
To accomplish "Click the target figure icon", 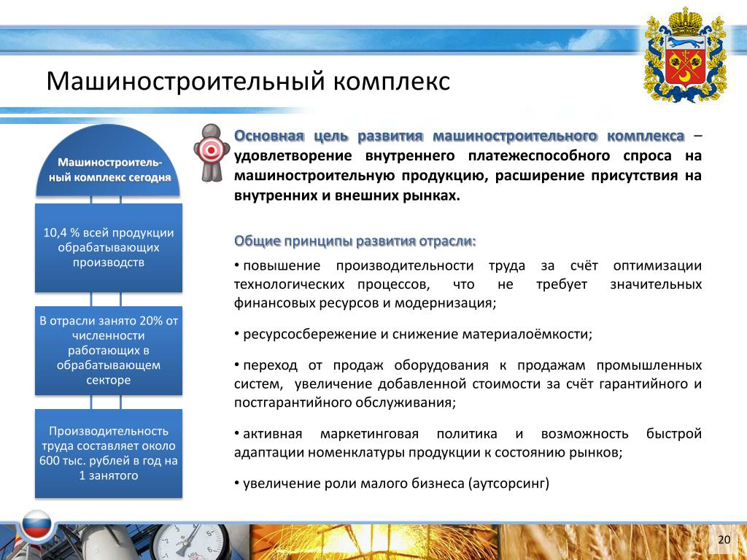I will pos(211,153).
